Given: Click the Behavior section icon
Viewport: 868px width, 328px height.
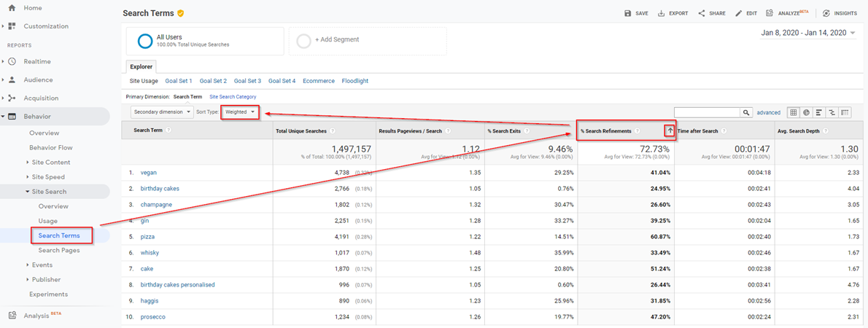Looking at the screenshot, I should click(12, 117).
